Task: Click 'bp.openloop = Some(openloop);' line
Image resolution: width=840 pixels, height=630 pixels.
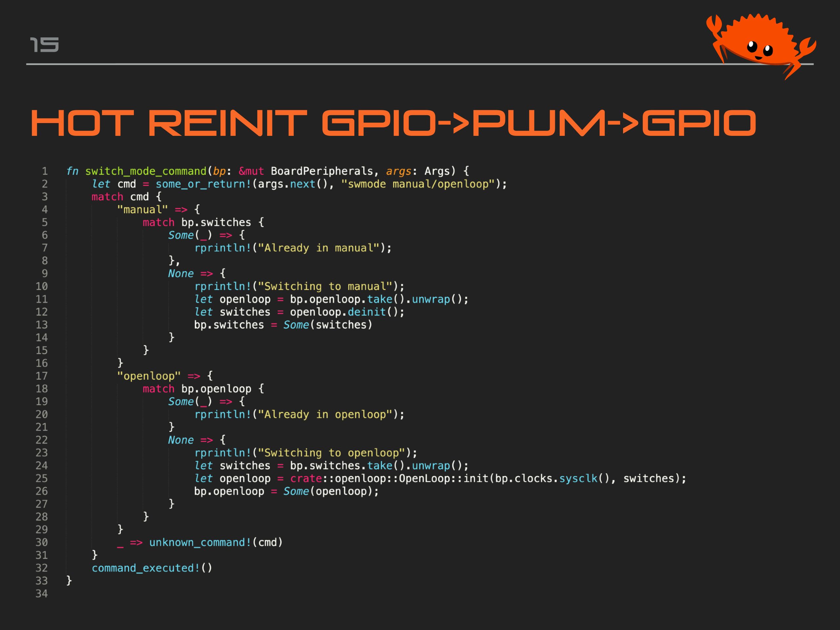Action: (x=286, y=492)
